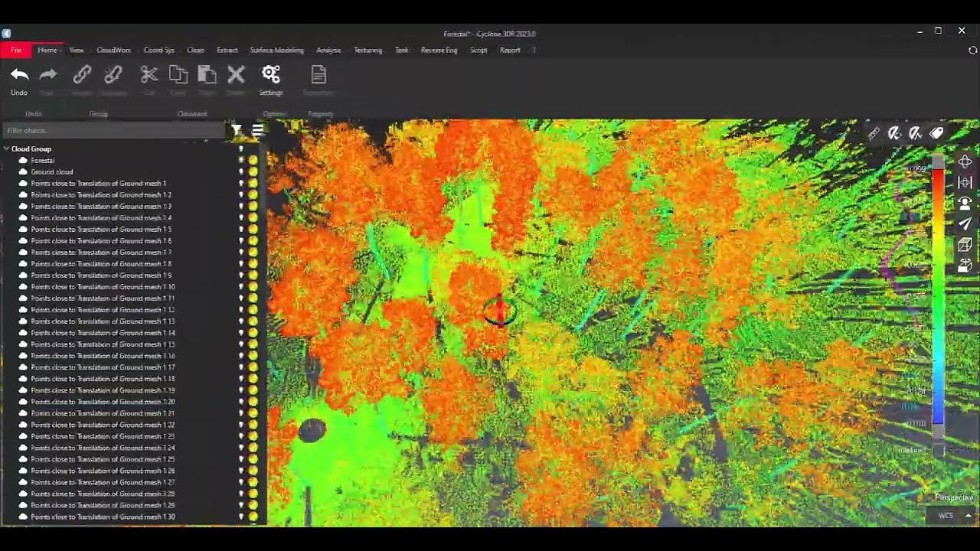Click the paper-plane fly mode icon
This screenshot has height=551, width=980.
[x=965, y=223]
